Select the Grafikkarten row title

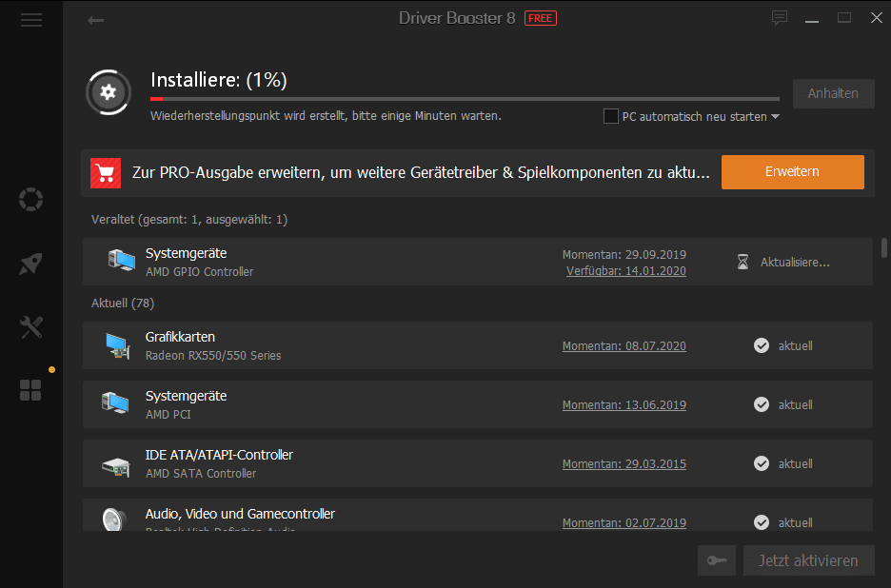tap(180, 337)
